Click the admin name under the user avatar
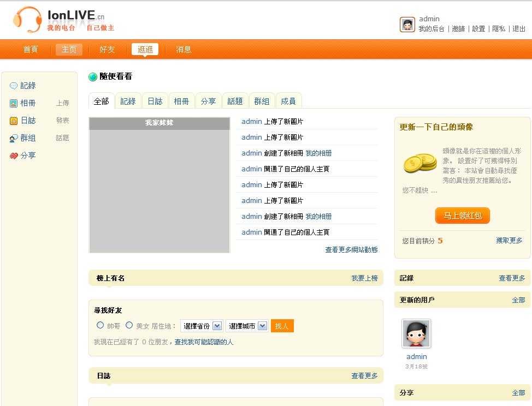This screenshot has height=406, width=532. 417,356
